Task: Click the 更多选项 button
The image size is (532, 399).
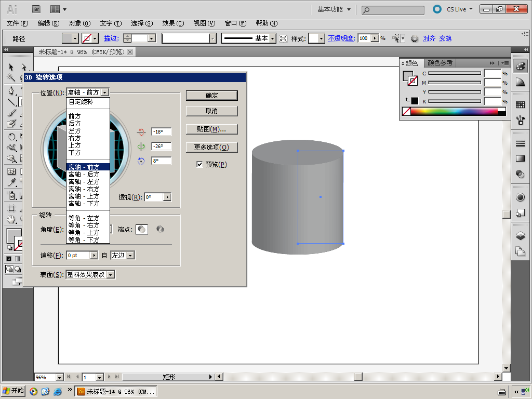Action: (x=211, y=147)
